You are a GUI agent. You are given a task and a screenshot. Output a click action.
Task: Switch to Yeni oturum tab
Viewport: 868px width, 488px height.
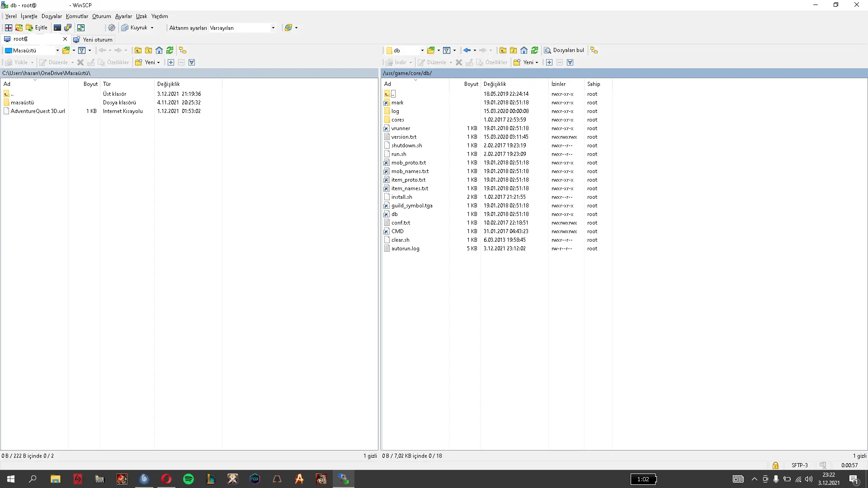coord(93,39)
